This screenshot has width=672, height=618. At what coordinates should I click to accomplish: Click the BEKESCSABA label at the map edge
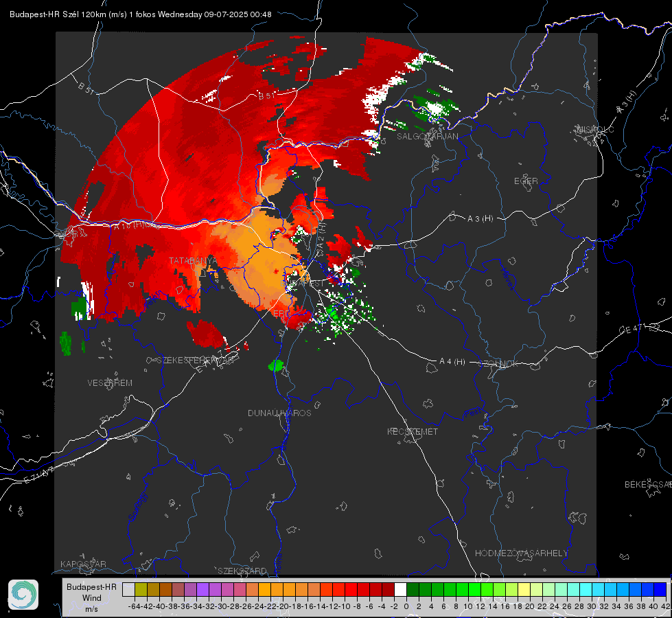[x=648, y=485]
